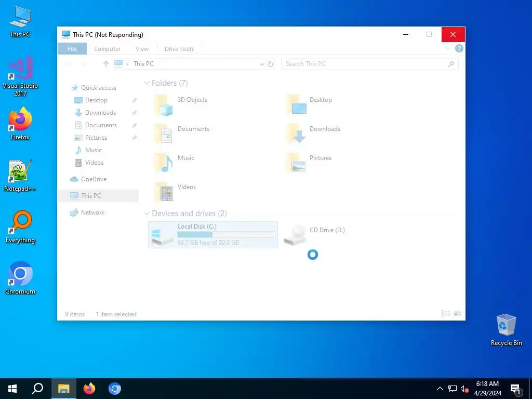
Task: Click the Visual Studio 2017 desktop icon
Action: (x=20, y=76)
